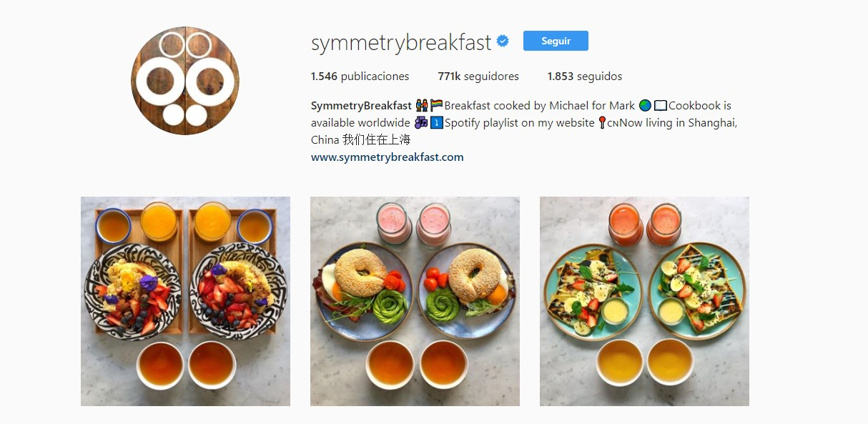868x424 pixels.
Task: Open the www.symmetrybreakfast.com link
Action: click(x=388, y=157)
